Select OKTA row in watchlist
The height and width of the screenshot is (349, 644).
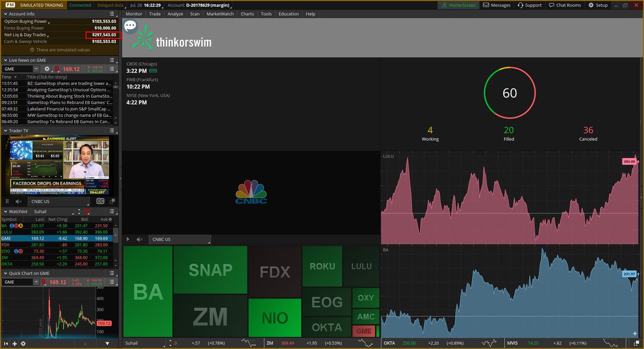click(56, 264)
